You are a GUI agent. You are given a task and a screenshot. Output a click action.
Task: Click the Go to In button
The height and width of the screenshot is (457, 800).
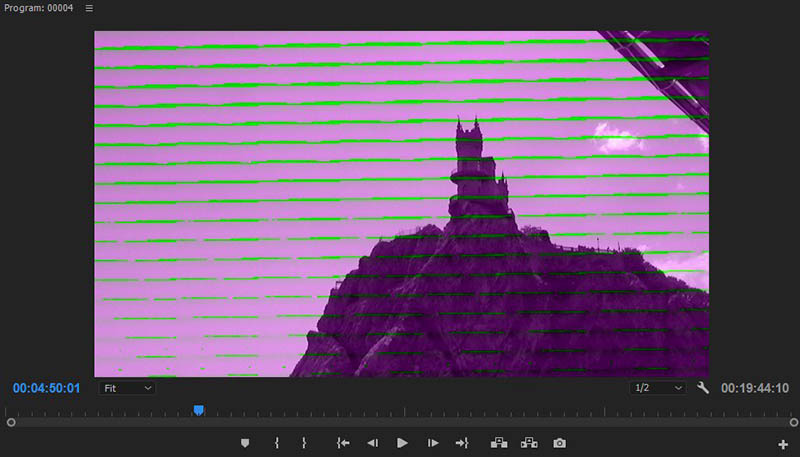click(343, 443)
